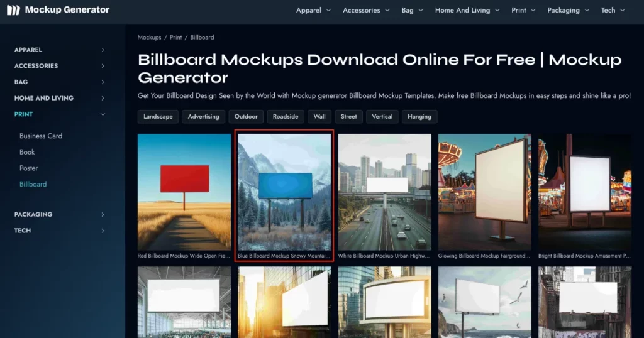Go to Print in the breadcrumb
644x338 pixels.
tap(176, 38)
